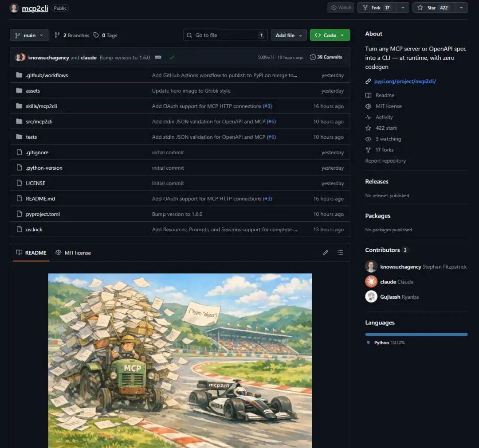Open the .github/workflows folder
The width and height of the screenshot is (479, 448).
[47, 75]
